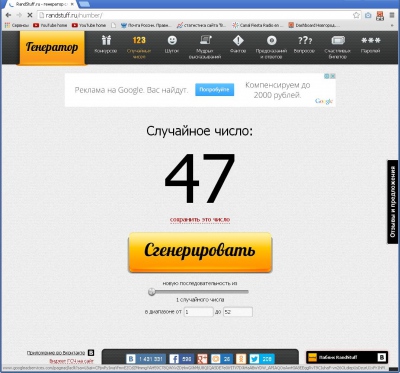Click the Генератор logo
400x373 pixels.
pyautogui.click(x=52, y=47)
